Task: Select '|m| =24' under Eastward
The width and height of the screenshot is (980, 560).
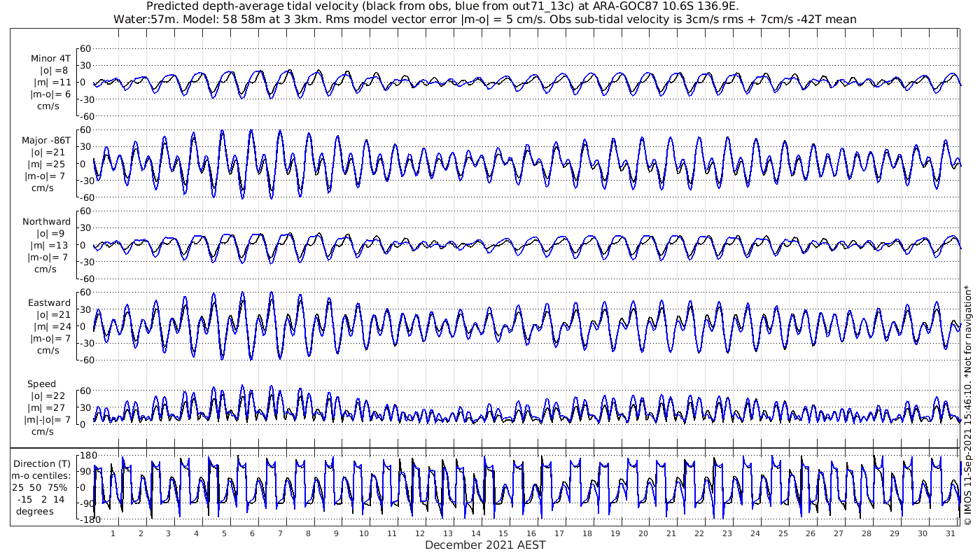Action: 51,326
